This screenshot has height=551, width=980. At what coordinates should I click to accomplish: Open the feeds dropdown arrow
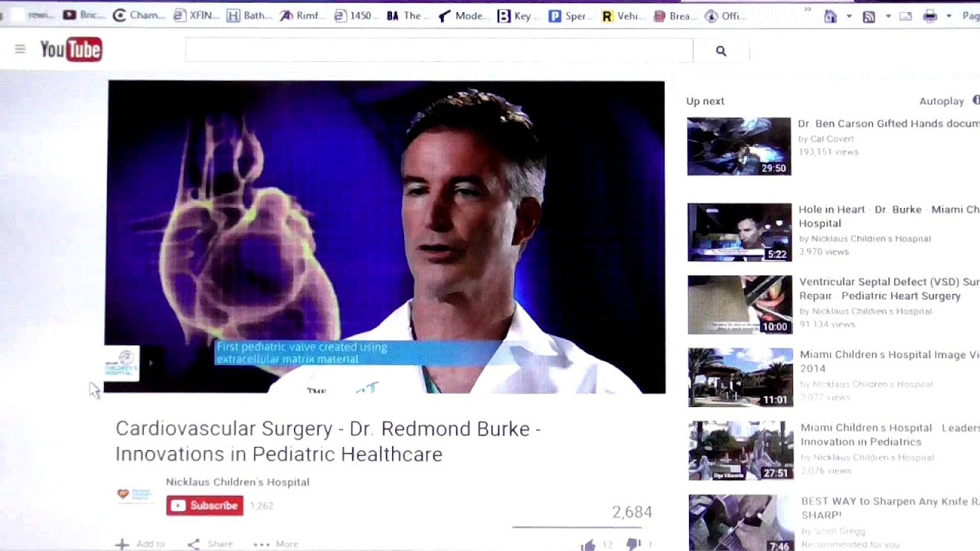point(888,16)
